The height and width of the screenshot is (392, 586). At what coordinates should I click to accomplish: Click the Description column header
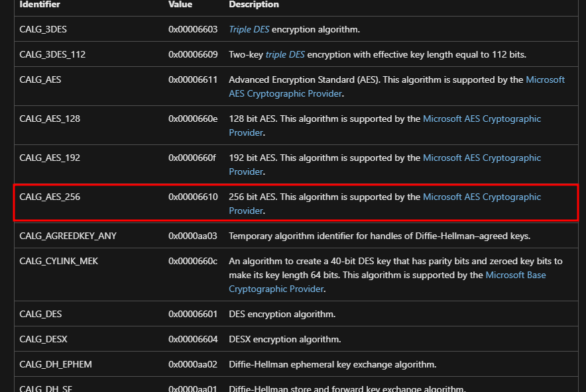click(254, 5)
